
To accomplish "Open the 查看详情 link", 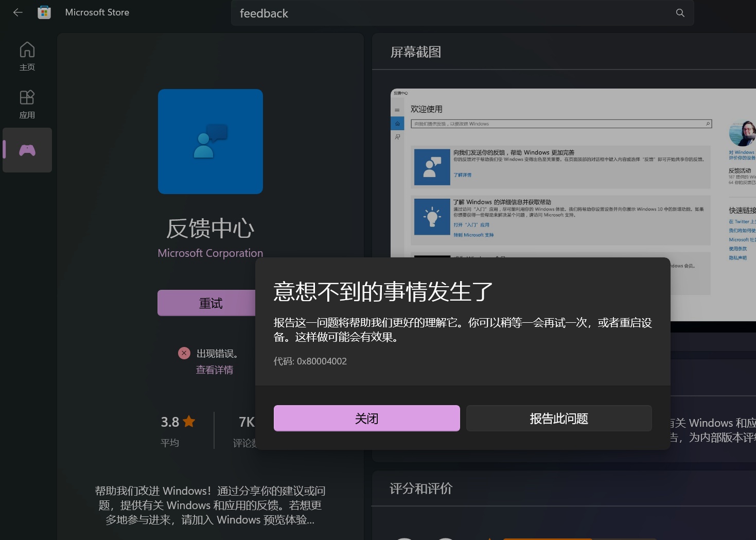I will (x=215, y=370).
